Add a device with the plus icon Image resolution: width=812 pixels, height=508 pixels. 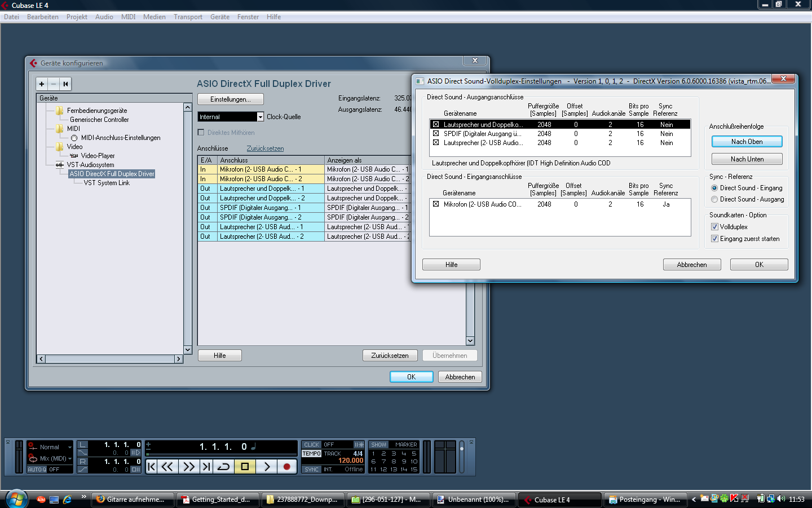pos(42,84)
